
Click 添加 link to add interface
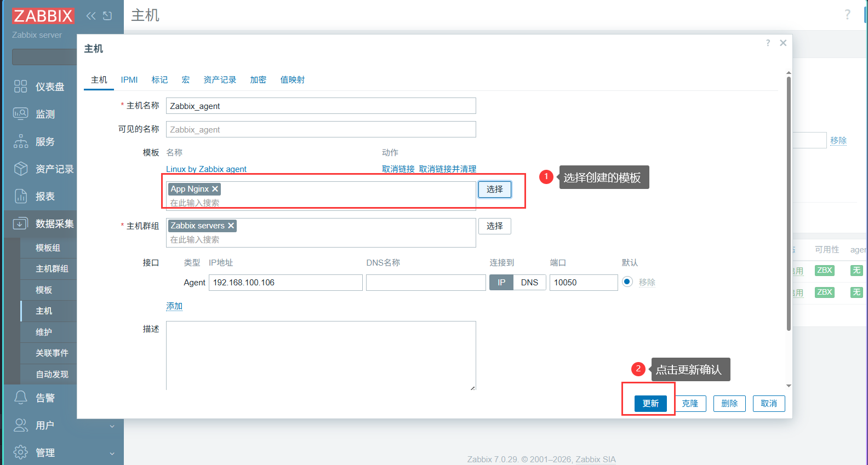pos(174,306)
